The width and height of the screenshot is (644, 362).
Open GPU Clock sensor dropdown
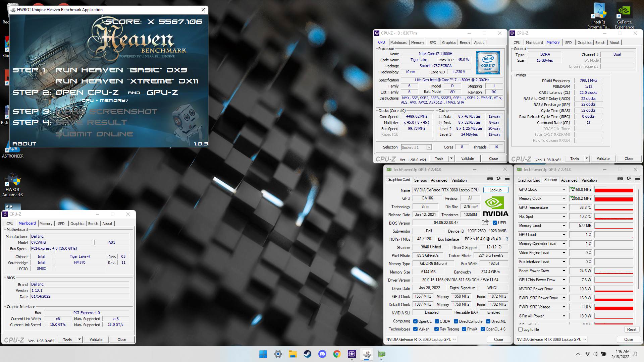click(x=564, y=190)
